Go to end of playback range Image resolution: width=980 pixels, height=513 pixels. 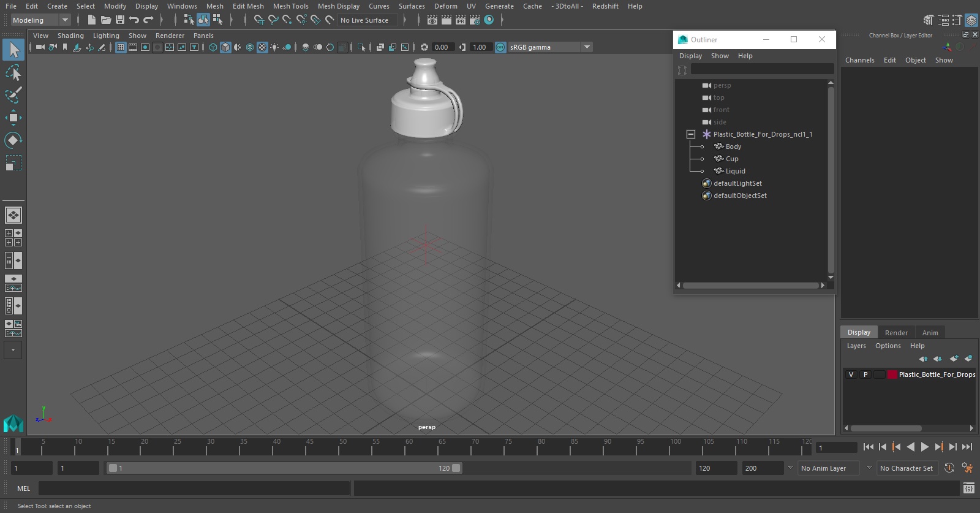pos(967,447)
